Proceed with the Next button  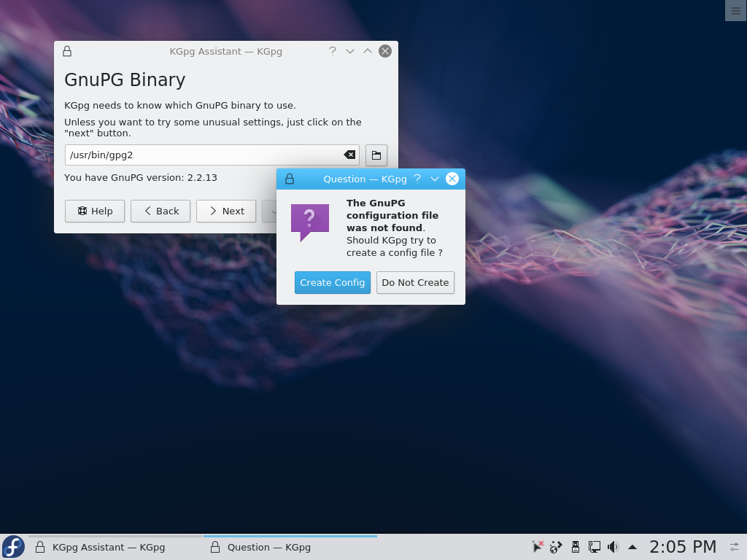[226, 211]
